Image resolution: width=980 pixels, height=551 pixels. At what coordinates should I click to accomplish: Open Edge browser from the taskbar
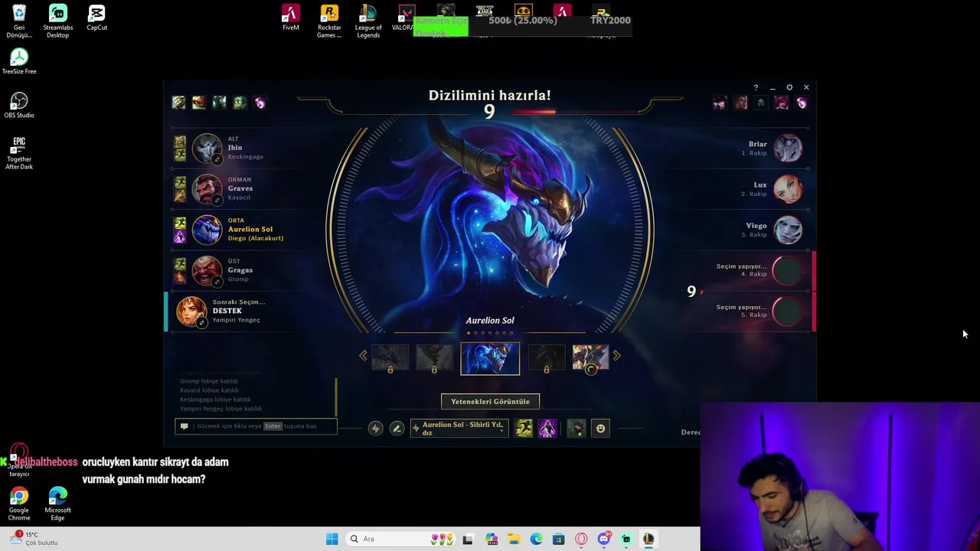pyautogui.click(x=536, y=539)
